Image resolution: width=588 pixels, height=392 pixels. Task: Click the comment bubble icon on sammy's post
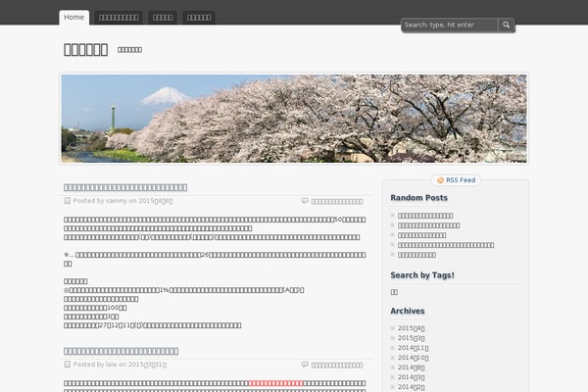305,201
